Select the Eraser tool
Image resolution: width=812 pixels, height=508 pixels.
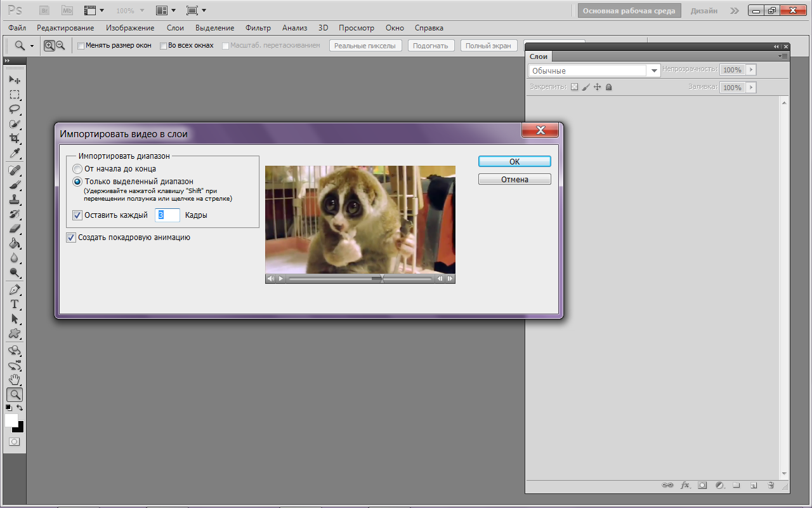point(15,229)
